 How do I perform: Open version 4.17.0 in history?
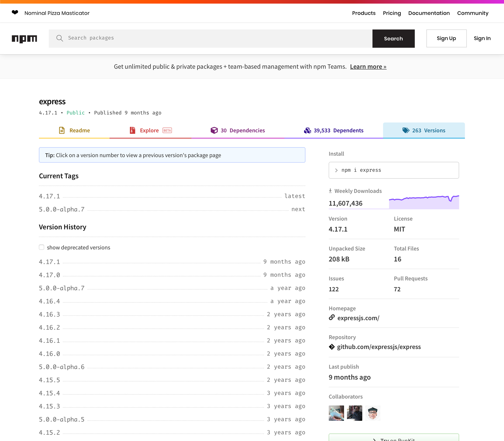(x=49, y=275)
